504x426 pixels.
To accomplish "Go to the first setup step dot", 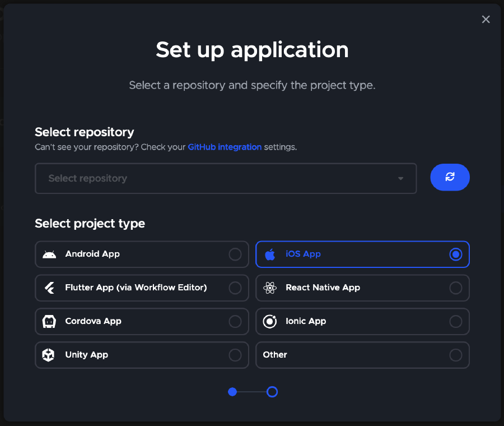I will pyautogui.click(x=232, y=392).
